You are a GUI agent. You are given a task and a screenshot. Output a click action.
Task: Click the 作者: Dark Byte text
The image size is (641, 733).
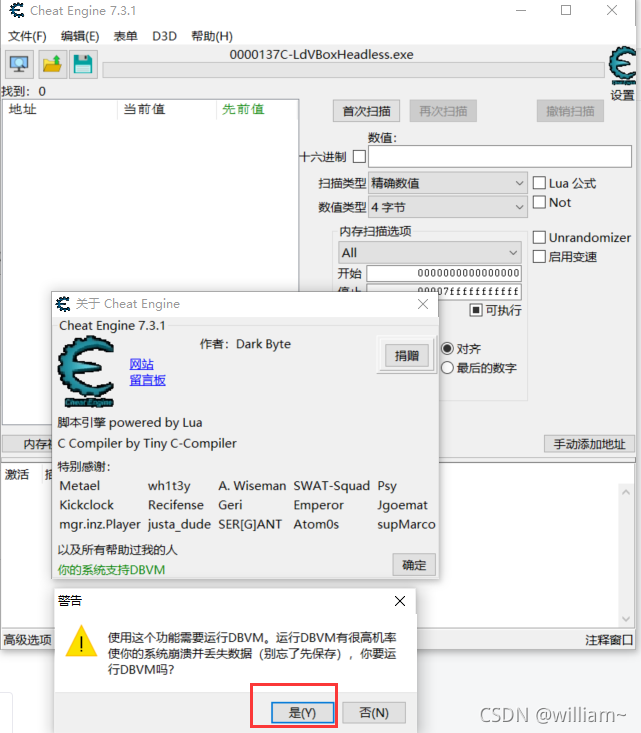point(245,344)
